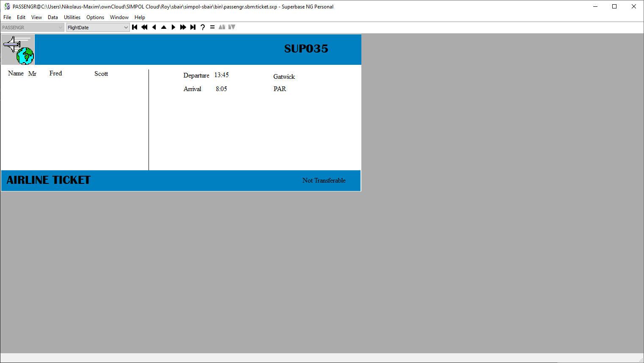Jump to the last record
644x363 pixels.
pos(193,27)
